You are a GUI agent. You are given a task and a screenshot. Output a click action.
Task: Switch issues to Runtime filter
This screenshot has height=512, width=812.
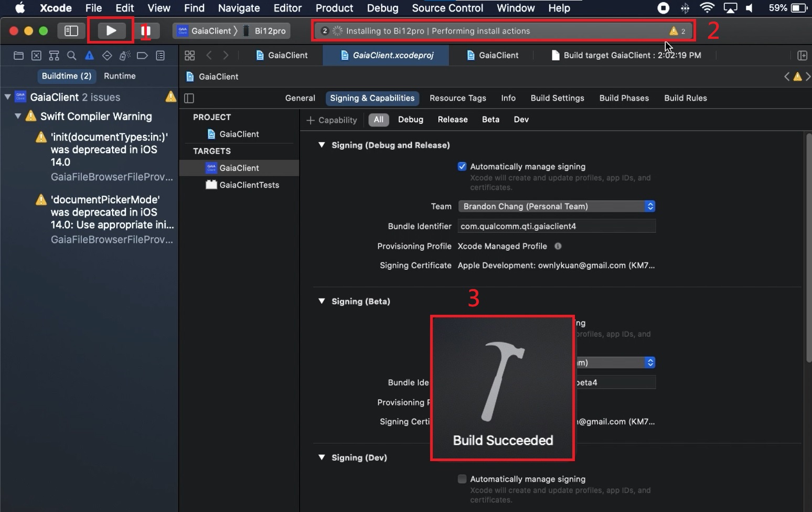[120, 76]
